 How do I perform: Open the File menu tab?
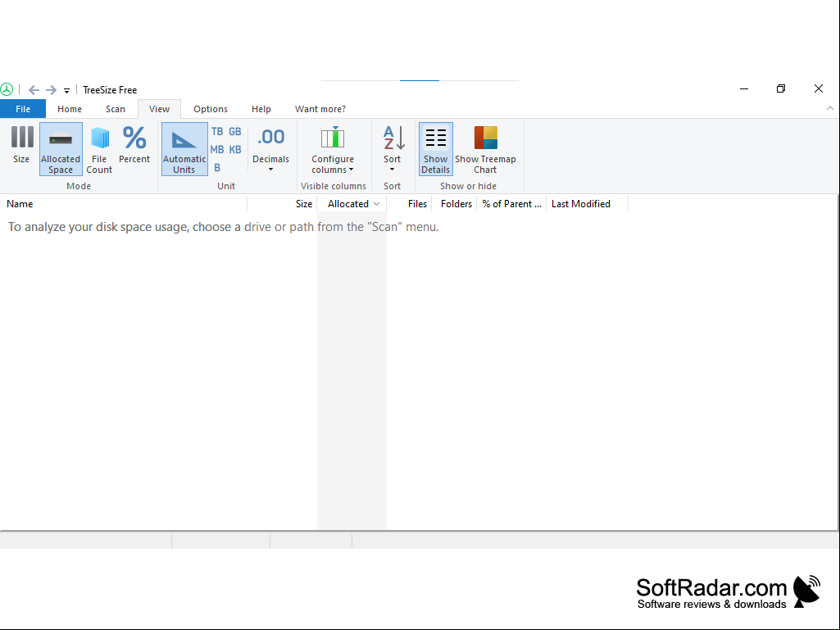coord(23,109)
